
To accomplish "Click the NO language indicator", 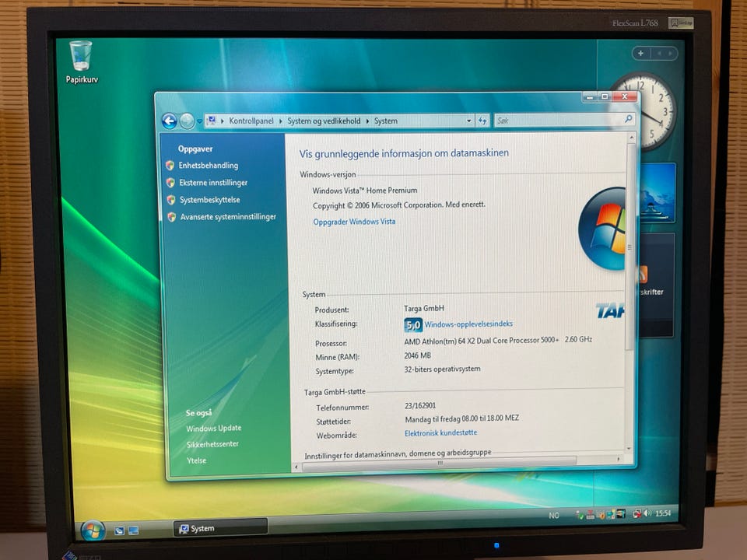I will coord(553,515).
